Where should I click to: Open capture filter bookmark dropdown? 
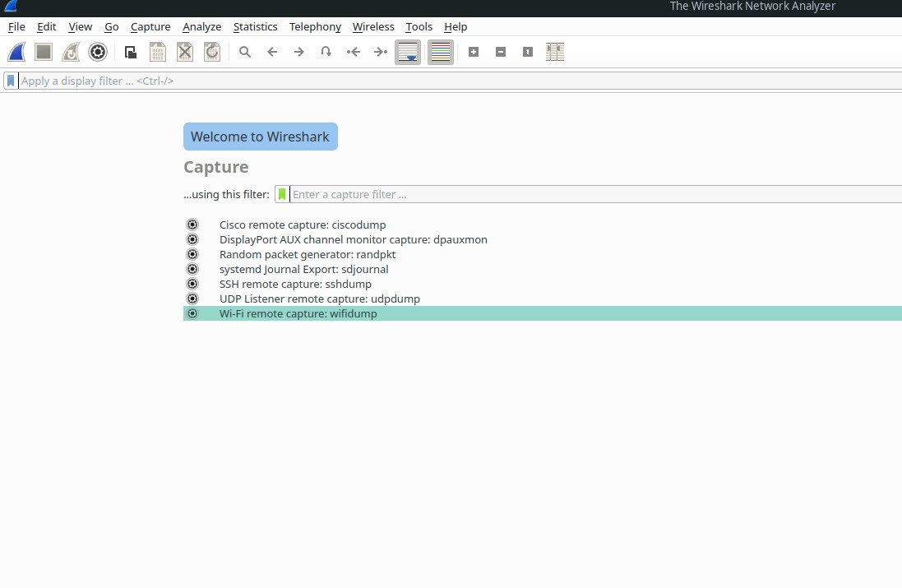282,195
